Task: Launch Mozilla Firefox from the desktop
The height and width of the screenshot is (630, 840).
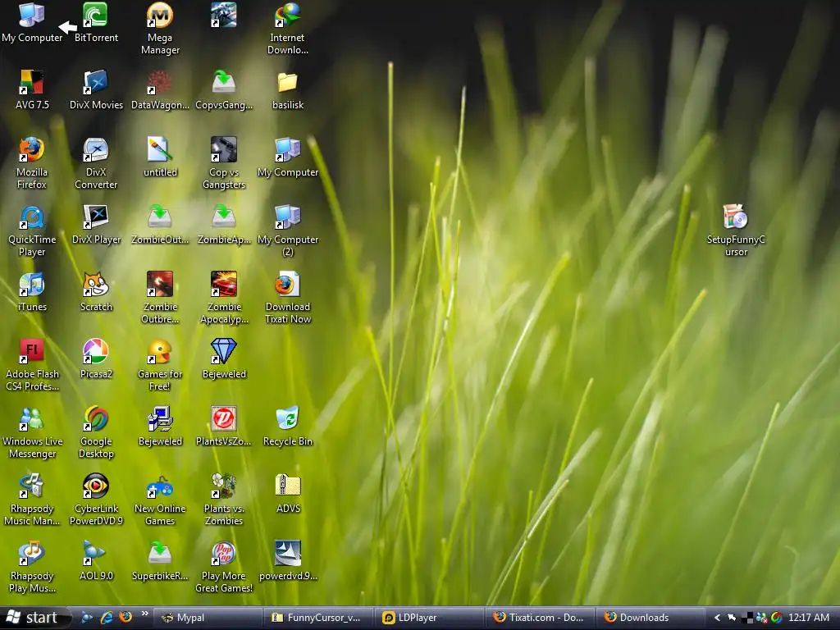Action: (x=32, y=163)
